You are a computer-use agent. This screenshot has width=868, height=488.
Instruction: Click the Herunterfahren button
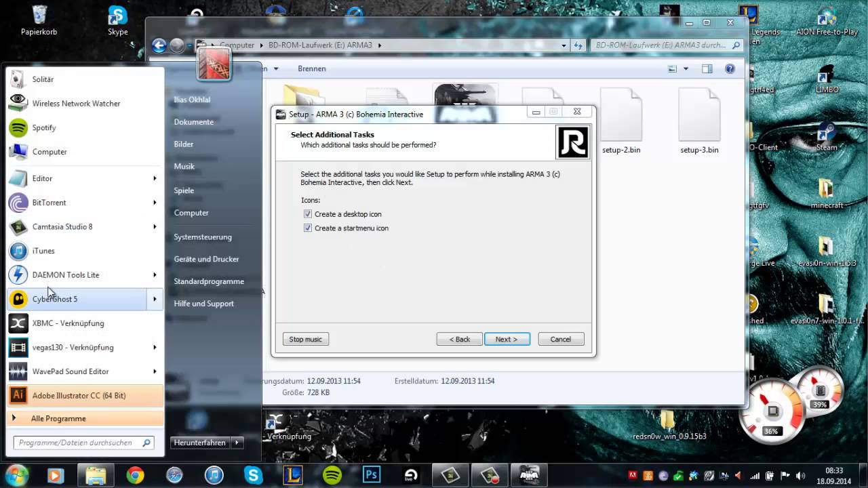[x=200, y=443]
